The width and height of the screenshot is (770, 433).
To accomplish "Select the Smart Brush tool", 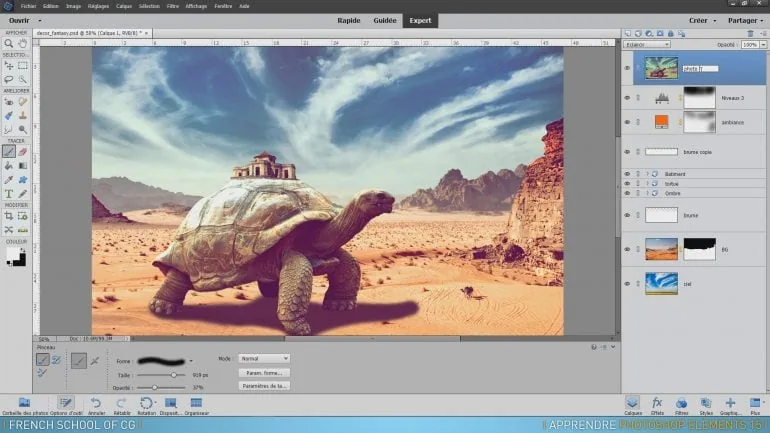I will click(9, 115).
